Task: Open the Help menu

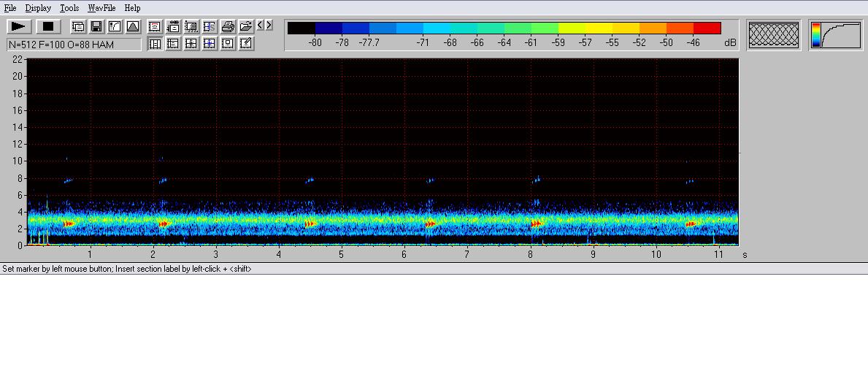Action: (132, 8)
